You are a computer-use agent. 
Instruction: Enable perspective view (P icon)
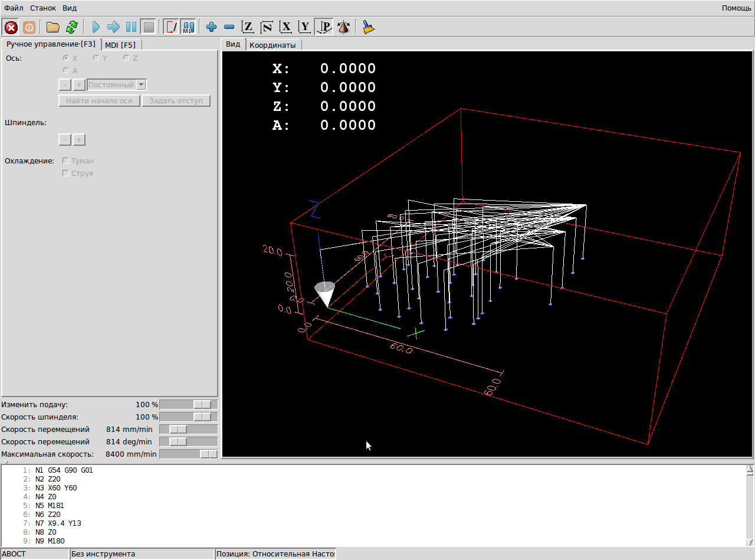[324, 27]
